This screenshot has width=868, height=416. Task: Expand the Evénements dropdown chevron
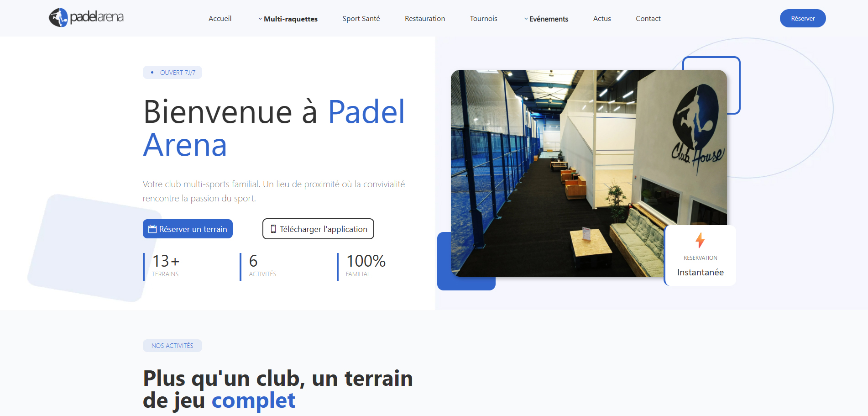pyautogui.click(x=526, y=19)
